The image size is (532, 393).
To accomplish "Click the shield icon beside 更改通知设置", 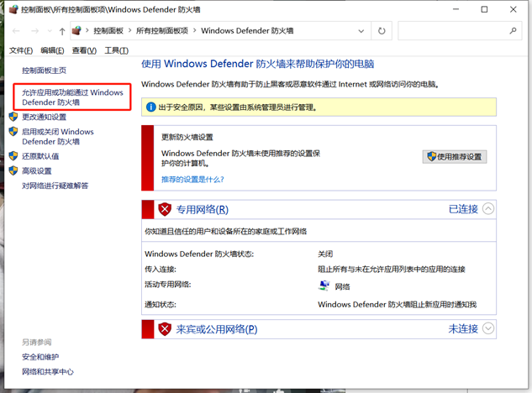I will pyautogui.click(x=13, y=117).
